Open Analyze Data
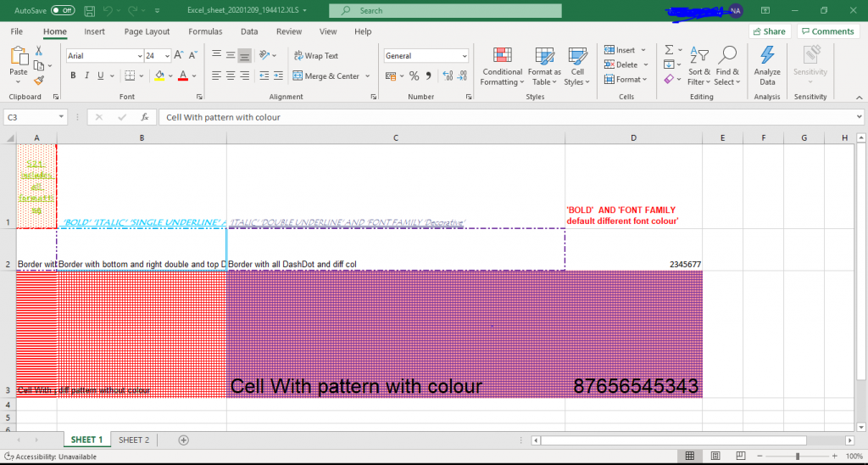This screenshot has width=868, height=465. tap(767, 66)
